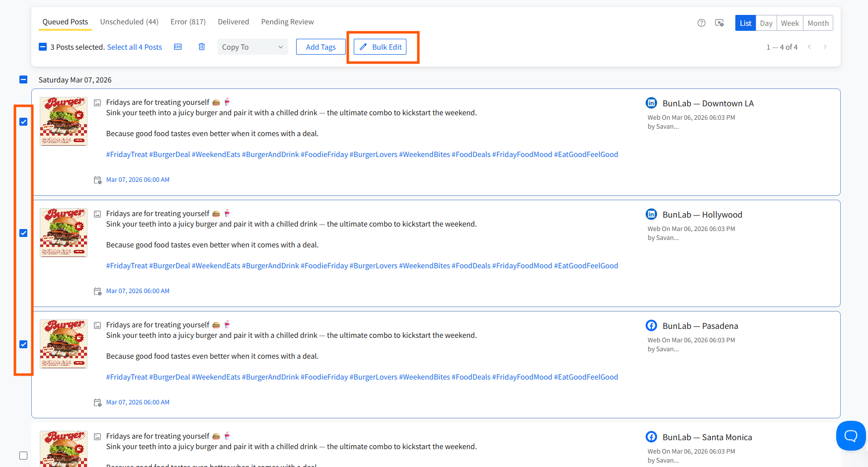The image size is (868, 467).
Task: Open burger thumbnail on Hollywood post
Action: click(64, 233)
